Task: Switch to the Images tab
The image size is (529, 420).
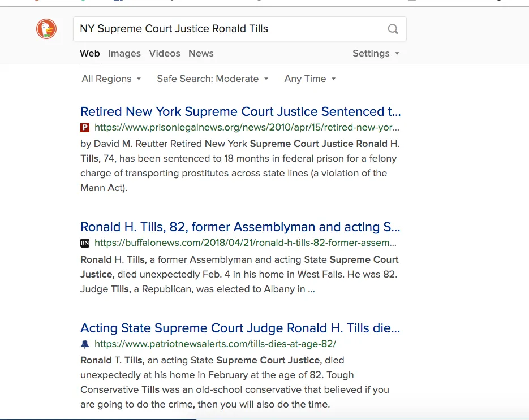Action: (x=124, y=53)
